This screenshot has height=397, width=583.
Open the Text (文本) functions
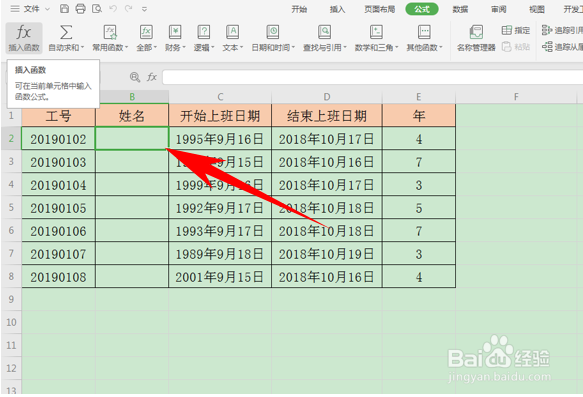[233, 38]
